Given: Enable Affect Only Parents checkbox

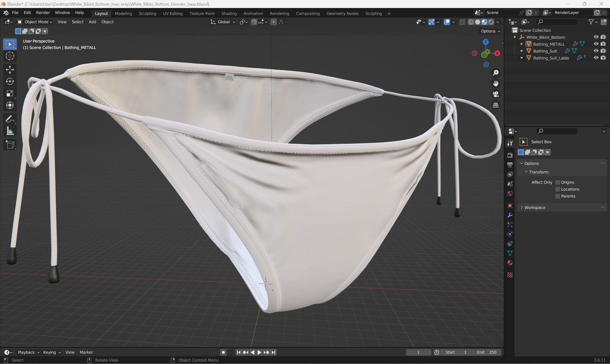Looking at the screenshot, I should pos(558,196).
